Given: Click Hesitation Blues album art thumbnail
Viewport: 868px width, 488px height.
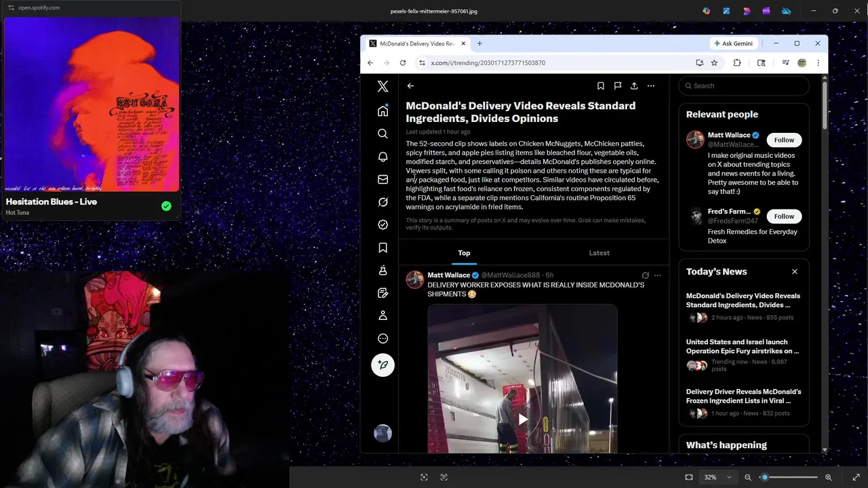Looking at the screenshot, I should click(92, 104).
